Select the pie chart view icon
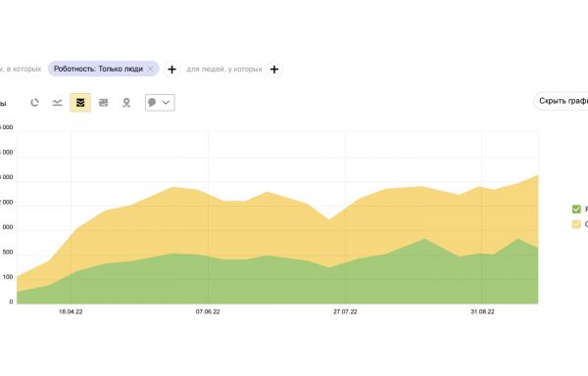Viewport: 588px width, 376px height. point(34,103)
